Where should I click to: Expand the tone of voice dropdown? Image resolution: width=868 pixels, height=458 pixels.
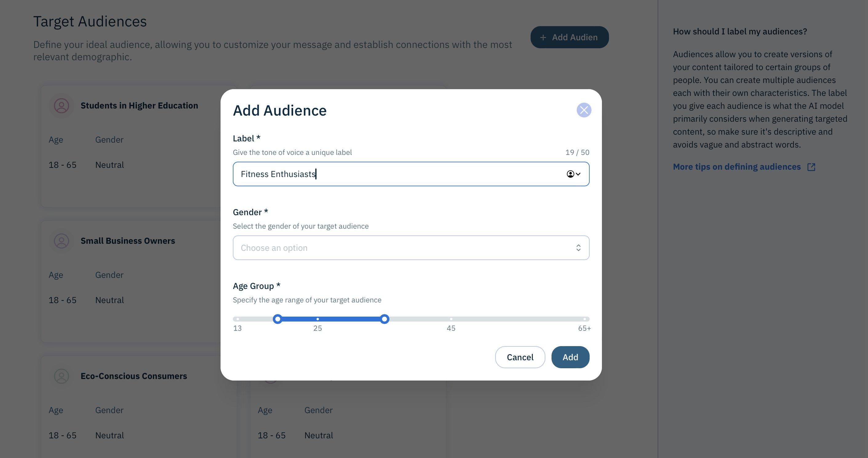tap(573, 173)
